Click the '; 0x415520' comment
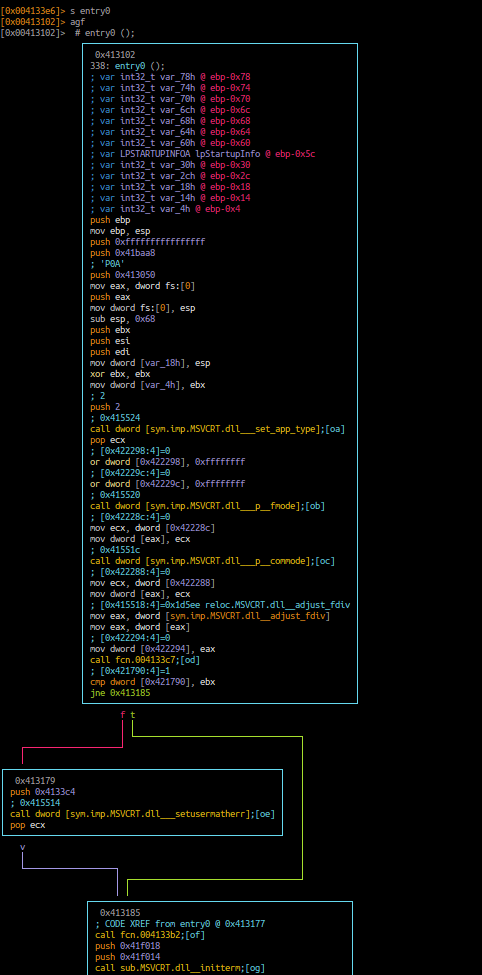 [115, 495]
